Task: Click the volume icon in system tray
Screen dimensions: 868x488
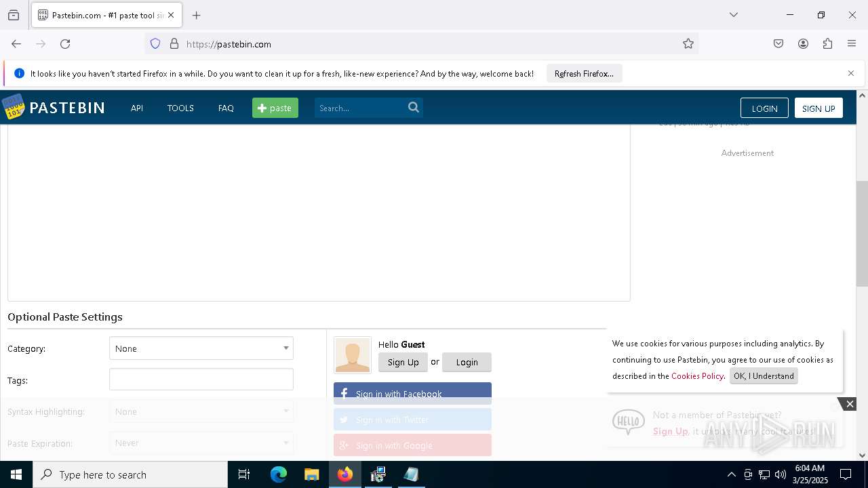Action: pos(781,474)
